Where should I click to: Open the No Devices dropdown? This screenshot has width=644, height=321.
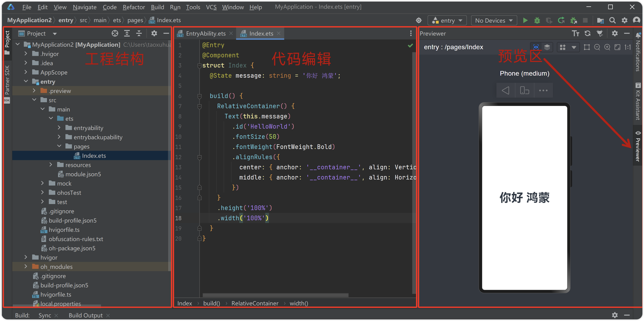coord(494,21)
